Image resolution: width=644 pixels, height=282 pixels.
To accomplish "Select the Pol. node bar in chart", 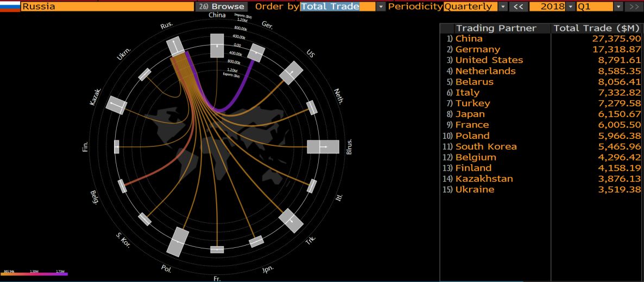I will click(178, 241).
